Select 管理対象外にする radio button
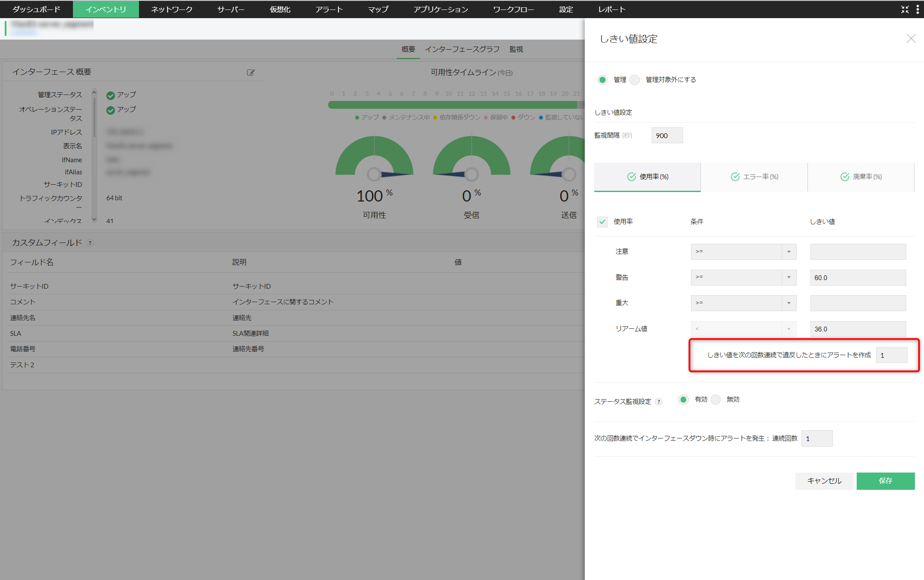This screenshot has height=580, width=924. point(635,80)
